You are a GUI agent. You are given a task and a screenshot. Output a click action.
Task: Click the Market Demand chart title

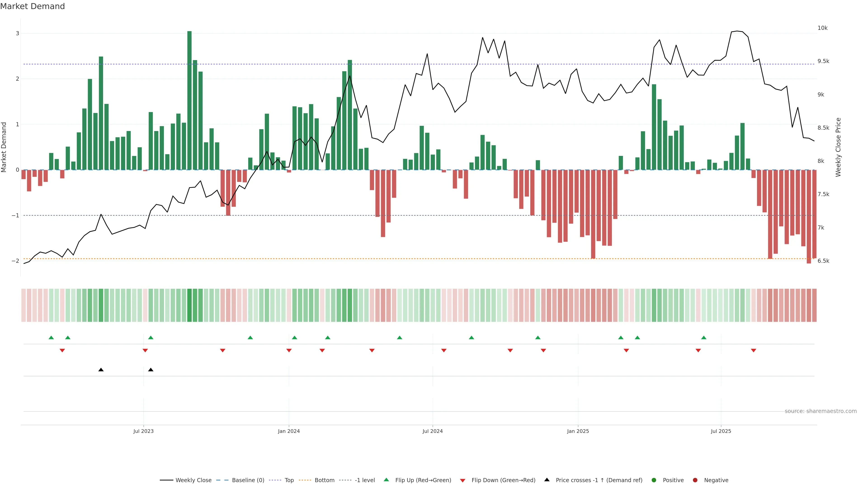coord(32,6)
